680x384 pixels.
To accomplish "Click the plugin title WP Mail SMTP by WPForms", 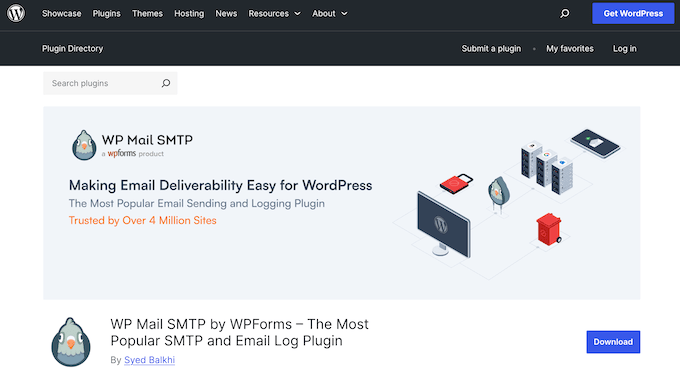I will [239, 332].
